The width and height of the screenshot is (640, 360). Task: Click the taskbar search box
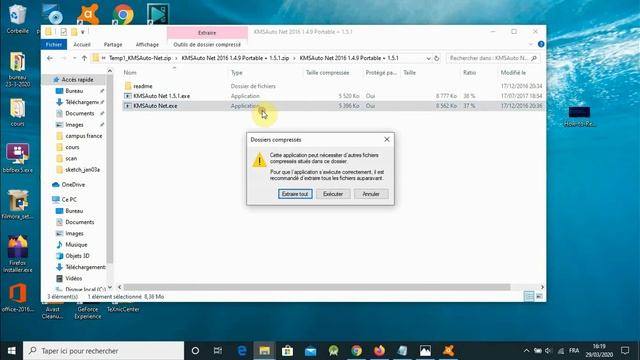click(104, 351)
